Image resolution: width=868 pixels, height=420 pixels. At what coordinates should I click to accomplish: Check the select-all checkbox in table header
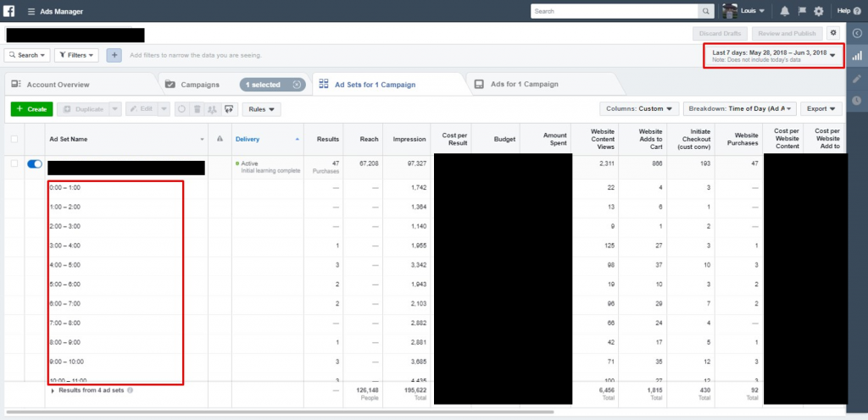[x=14, y=139]
